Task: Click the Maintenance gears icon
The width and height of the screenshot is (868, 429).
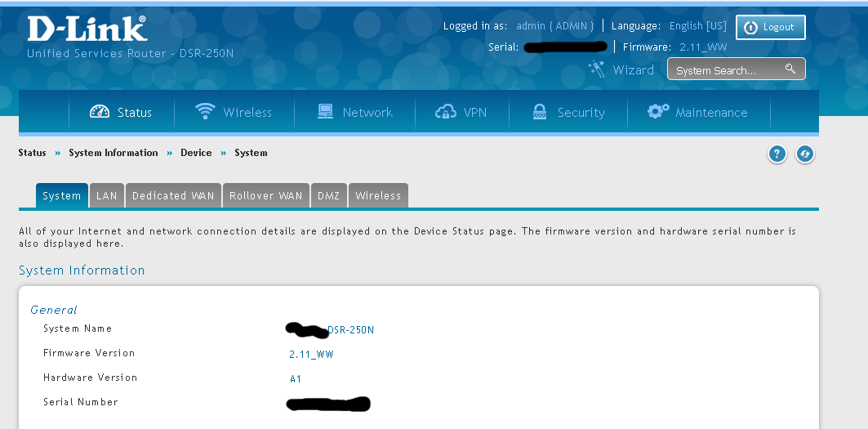Action: coord(658,111)
